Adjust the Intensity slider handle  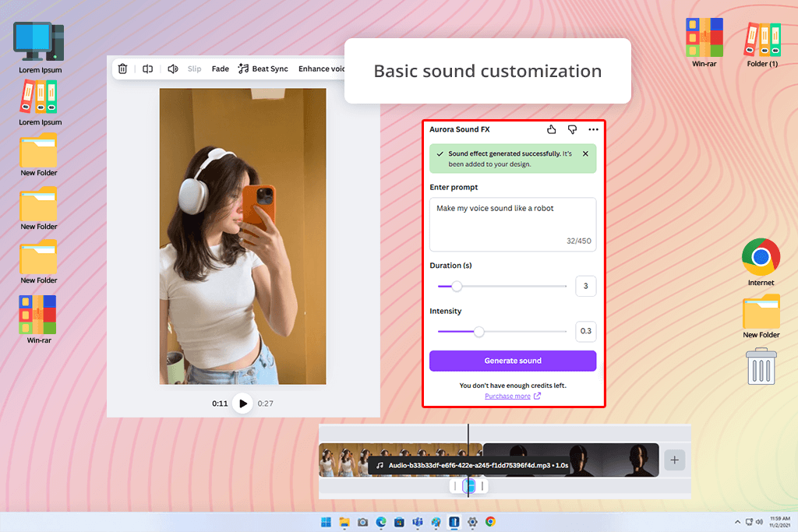coord(479,332)
